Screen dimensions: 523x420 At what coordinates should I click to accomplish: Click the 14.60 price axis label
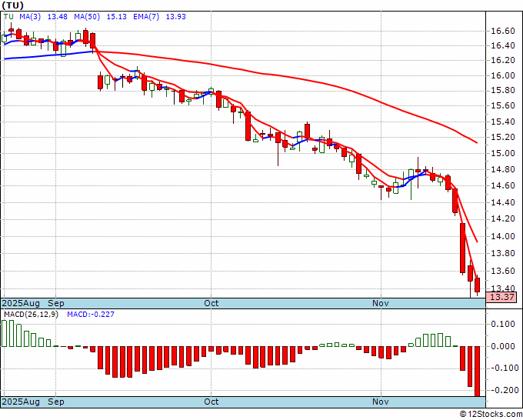(503, 186)
